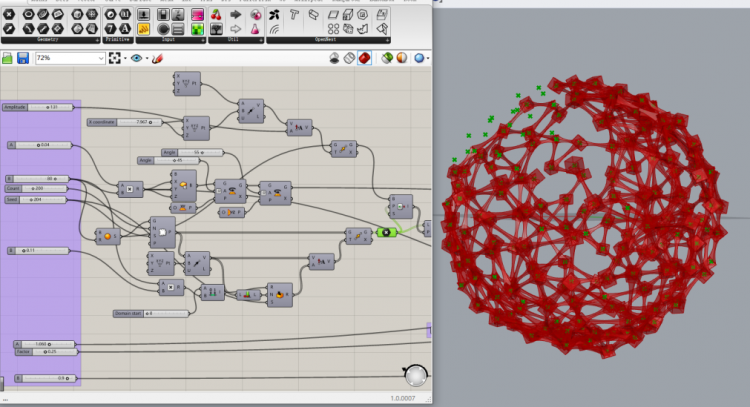
Task: Click the blue floppy save button
Action: [x=22, y=58]
